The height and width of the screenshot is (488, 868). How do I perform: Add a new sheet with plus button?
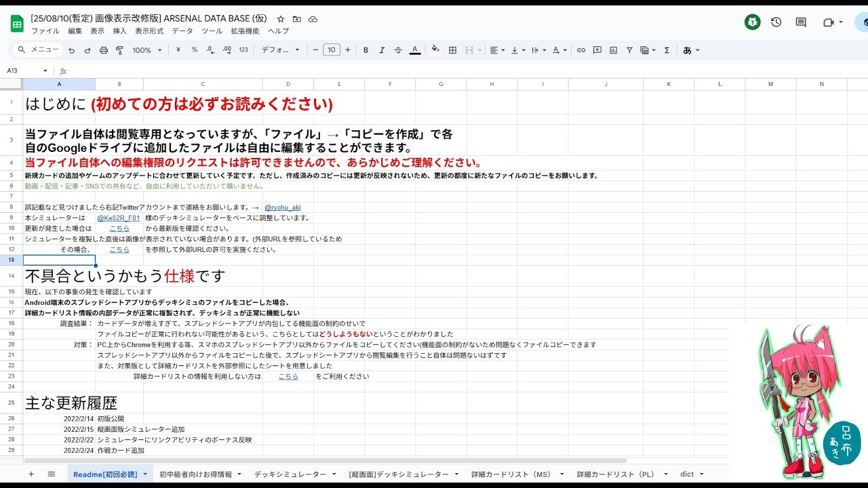(x=31, y=474)
